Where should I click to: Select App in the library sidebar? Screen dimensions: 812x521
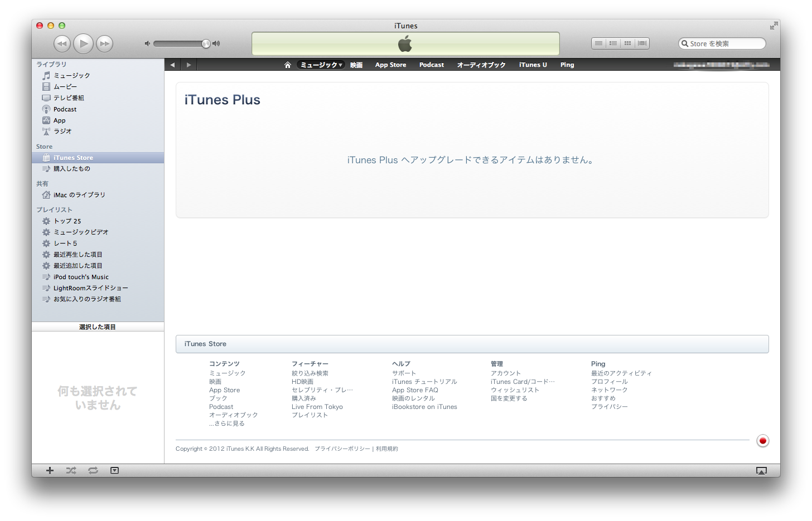pos(98,120)
